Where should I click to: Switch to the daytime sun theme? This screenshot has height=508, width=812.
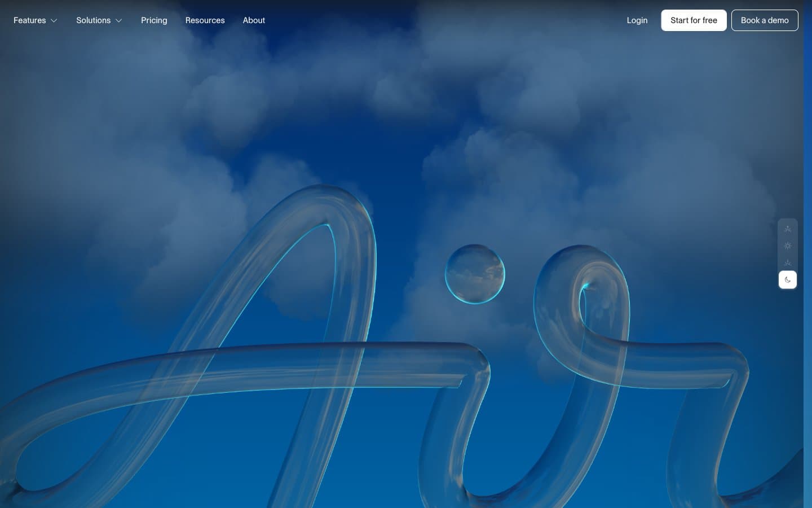[788, 246]
